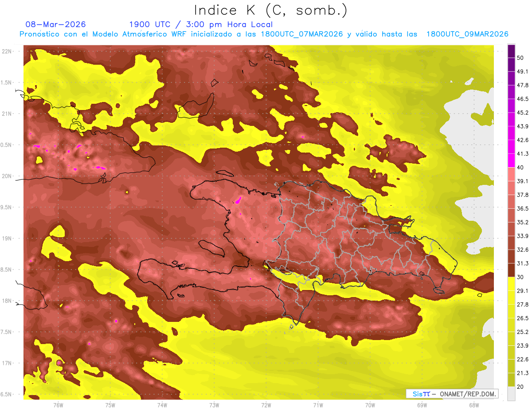Select the "33.9" legend number
This screenshot has width=532, height=411.
523,236
